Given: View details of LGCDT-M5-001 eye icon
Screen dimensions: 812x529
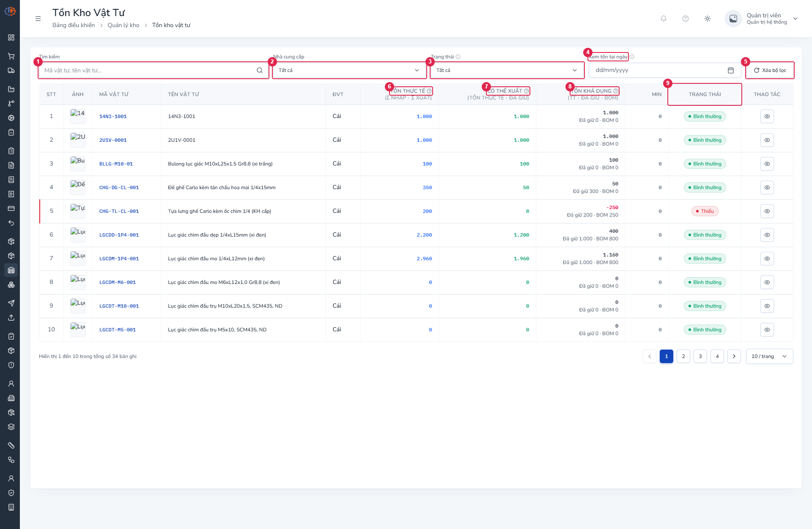Looking at the screenshot, I should point(767,330).
